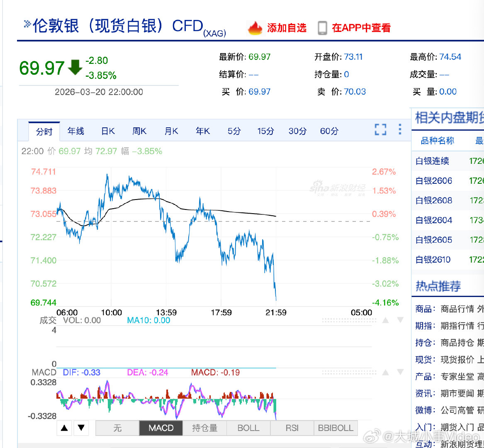Switch to the 日K chart tab
The width and height of the screenshot is (484, 448).
pyautogui.click(x=107, y=131)
